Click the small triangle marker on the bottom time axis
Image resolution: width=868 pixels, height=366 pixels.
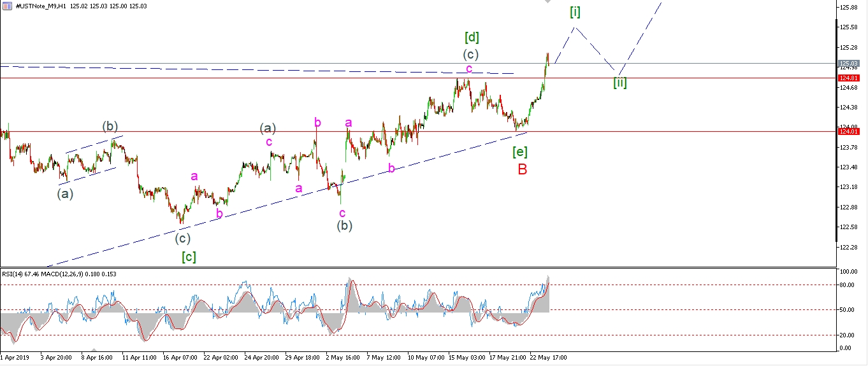(94, 351)
